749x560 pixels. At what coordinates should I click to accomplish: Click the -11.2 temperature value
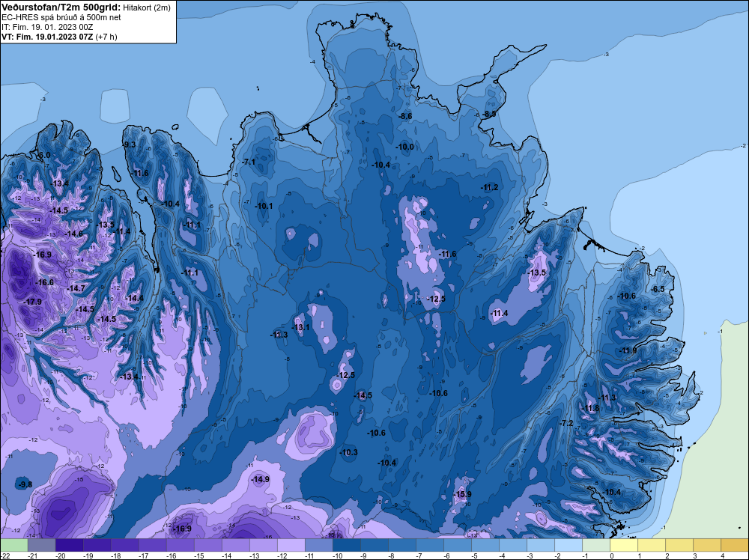pyautogui.click(x=490, y=187)
